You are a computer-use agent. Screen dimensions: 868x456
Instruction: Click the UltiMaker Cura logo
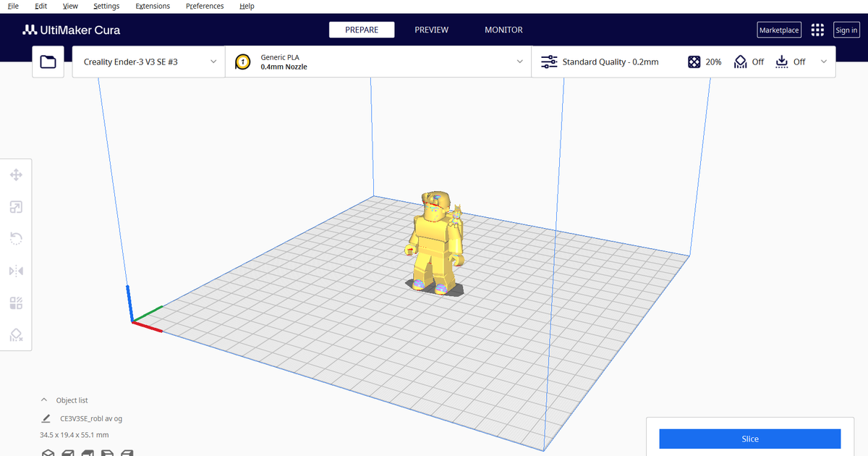point(72,30)
